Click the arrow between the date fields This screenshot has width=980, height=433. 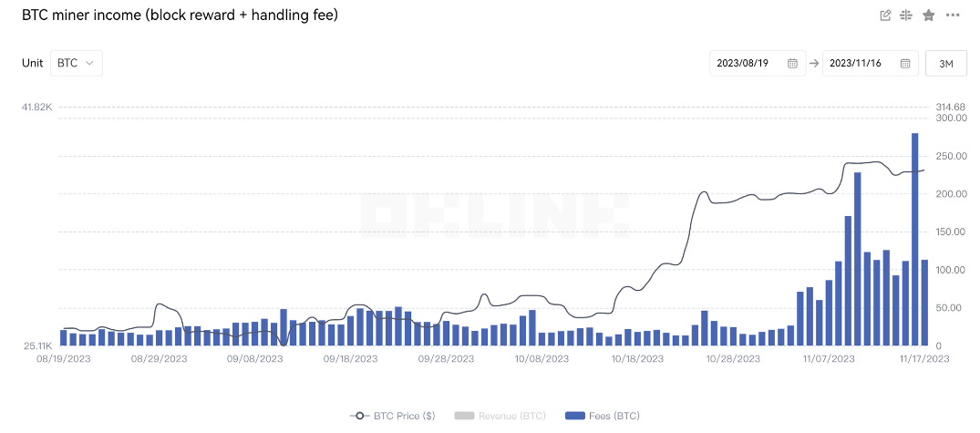(814, 63)
